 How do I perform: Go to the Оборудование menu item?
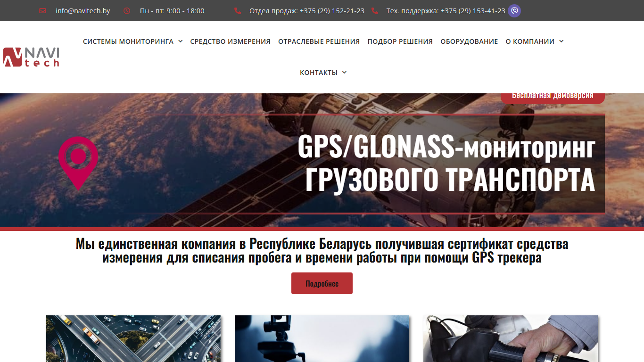pyautogui.click(x=469, y=41)
